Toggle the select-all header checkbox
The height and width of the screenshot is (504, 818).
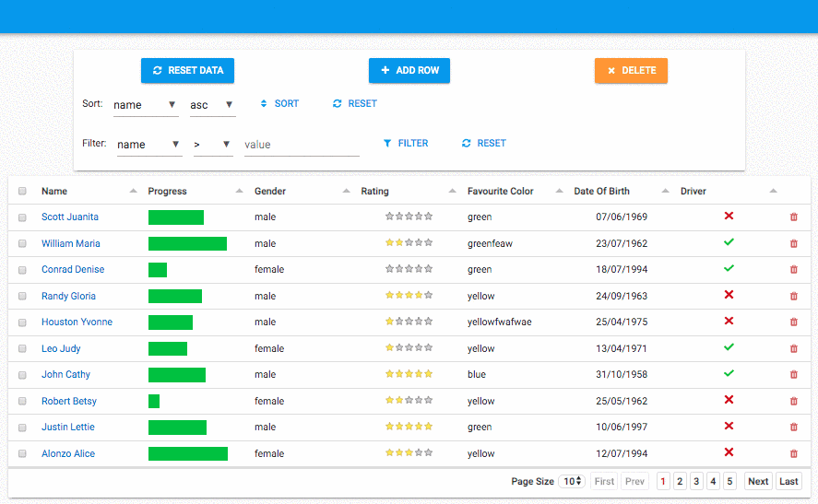coord(22,191)
